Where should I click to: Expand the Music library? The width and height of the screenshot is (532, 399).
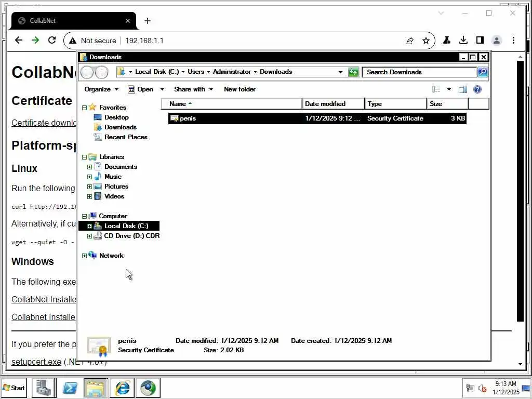[x=89, y=177]
